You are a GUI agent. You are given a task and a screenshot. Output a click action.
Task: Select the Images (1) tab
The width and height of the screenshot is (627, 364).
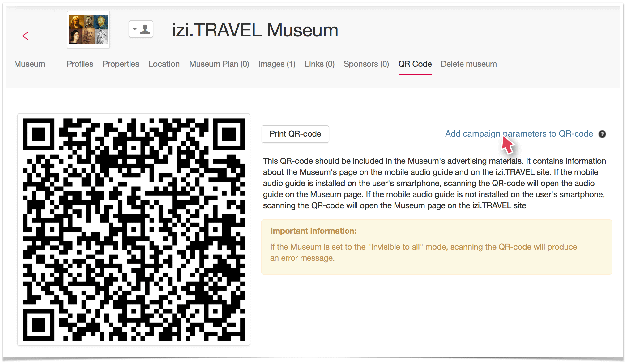(277, 64)
